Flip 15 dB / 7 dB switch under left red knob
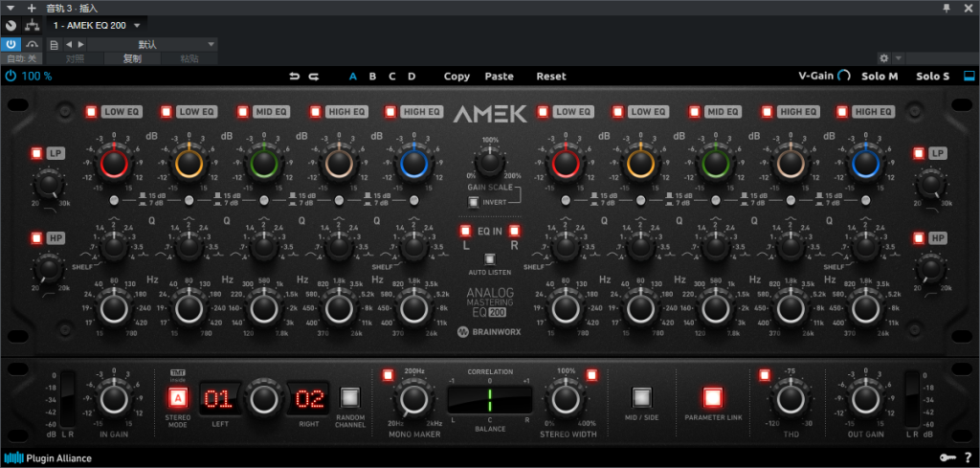This screenshot has height=468, width=980. [114, 200]
